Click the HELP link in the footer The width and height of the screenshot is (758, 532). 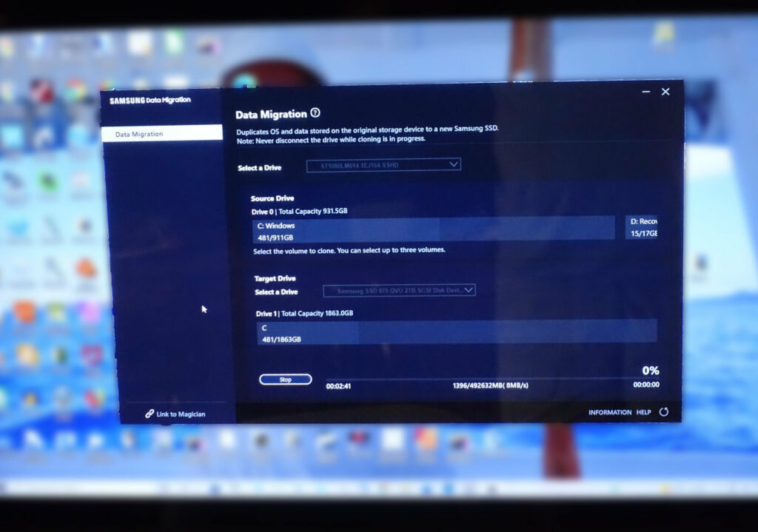643,412
